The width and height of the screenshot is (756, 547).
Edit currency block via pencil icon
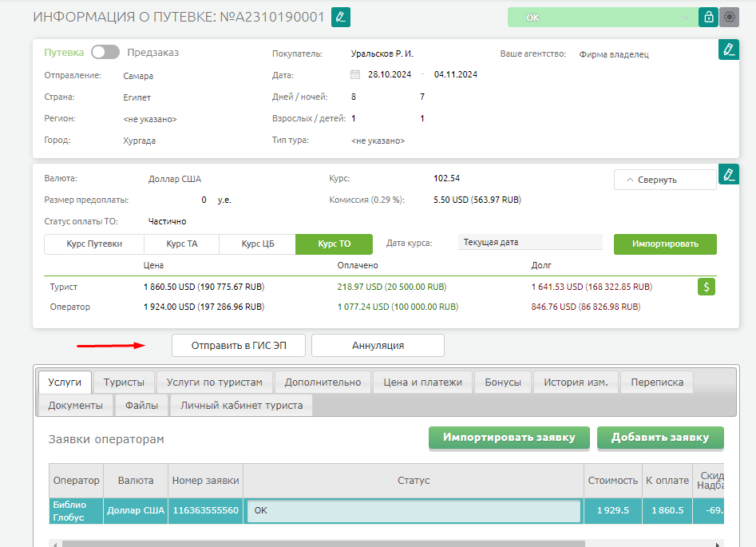click(729, 174)
